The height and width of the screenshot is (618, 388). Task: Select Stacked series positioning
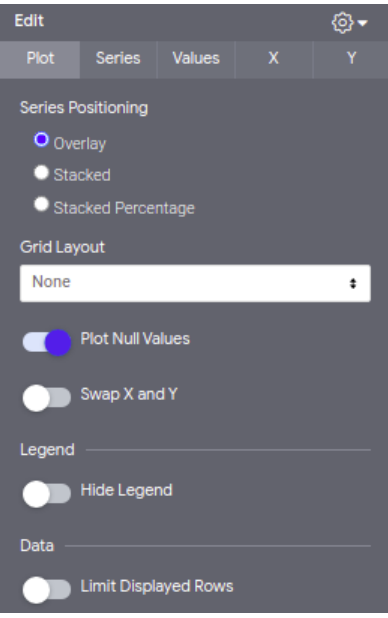click(x=41, y=172)
